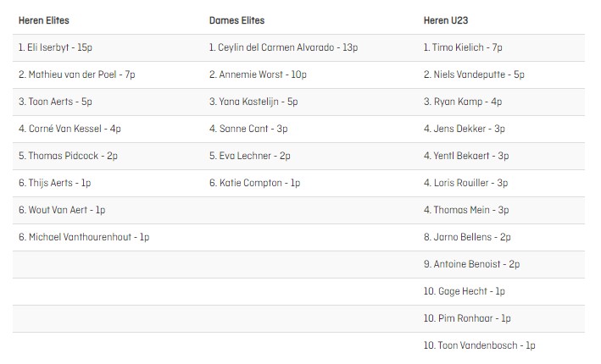Select Ryan Kamp with 4p
The width and height of the screenshot is (601, 364).
tap(463, 102)
